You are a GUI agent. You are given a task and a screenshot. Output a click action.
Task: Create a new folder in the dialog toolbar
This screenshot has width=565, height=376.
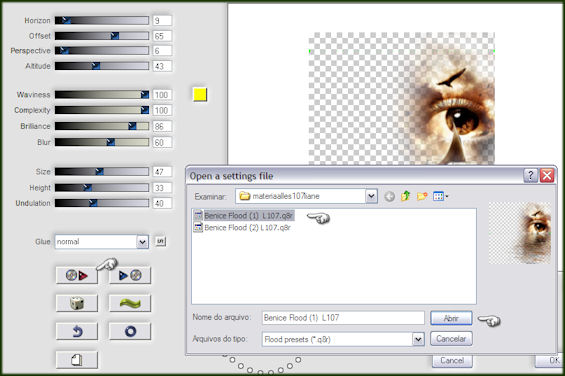point(422,196)
